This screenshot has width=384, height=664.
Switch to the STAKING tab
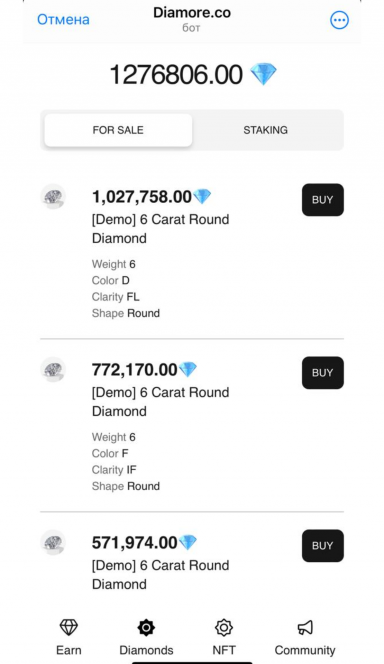pos(265,130)
